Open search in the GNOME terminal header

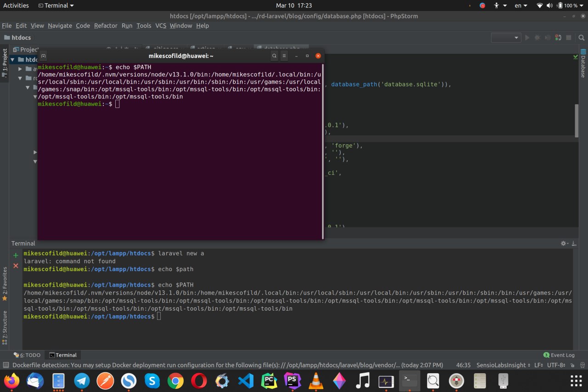pos(274,56)
